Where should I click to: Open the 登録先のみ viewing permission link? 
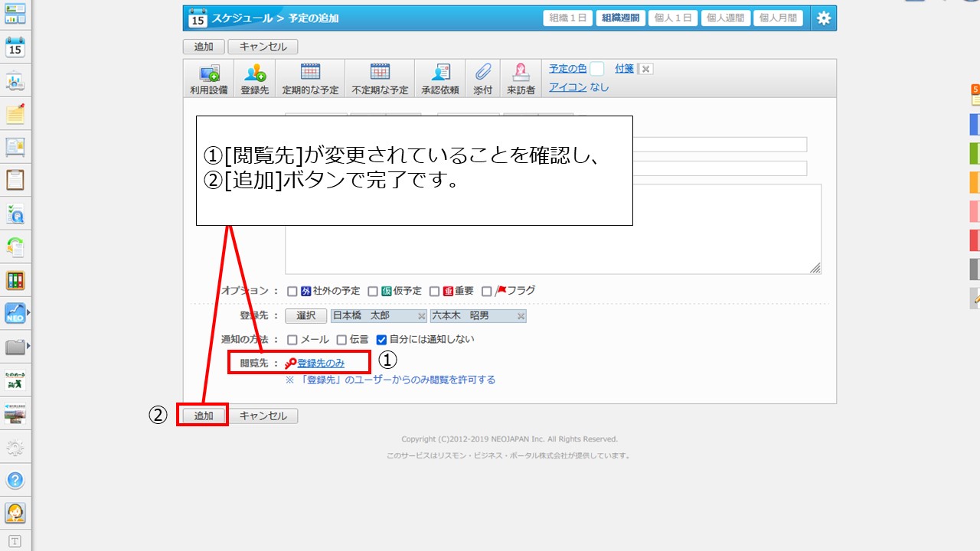(321, 364)
